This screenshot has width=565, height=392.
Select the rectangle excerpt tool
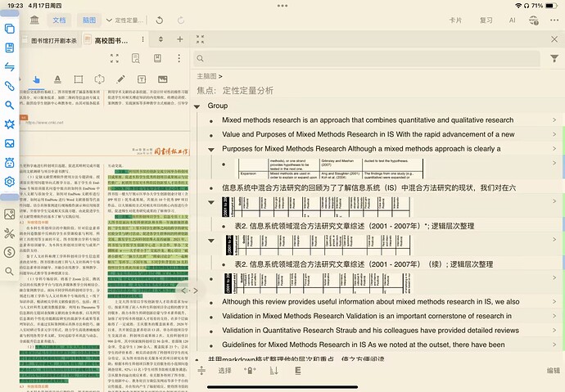point(78,79)
